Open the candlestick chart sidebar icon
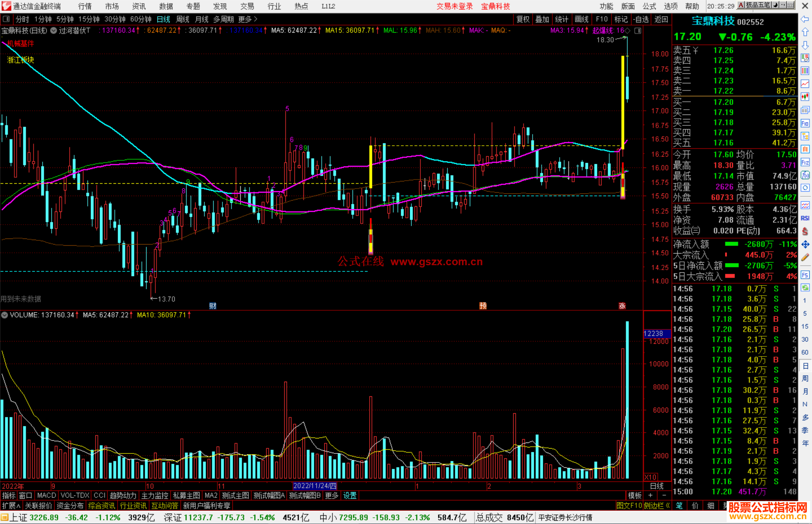Screen dimensions: 812x524 pos(805,97)
